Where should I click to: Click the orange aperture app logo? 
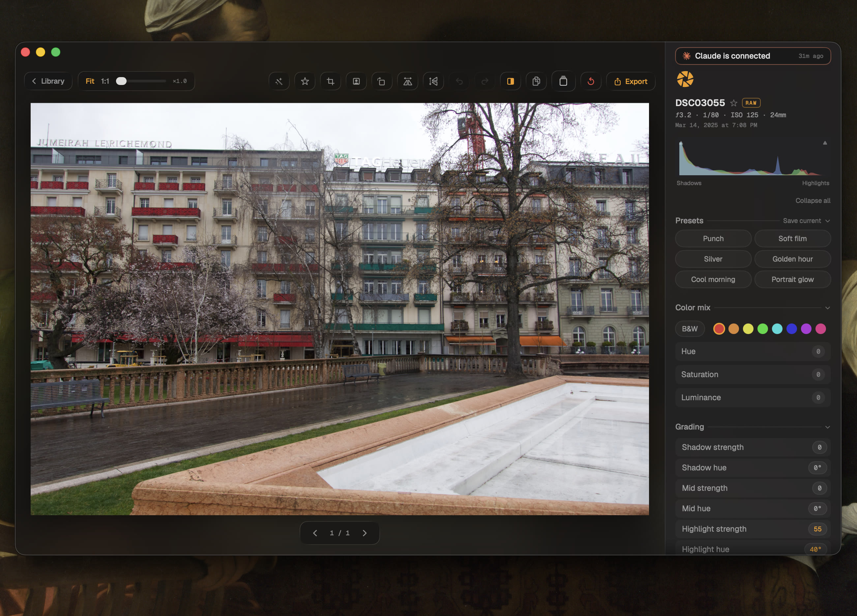(685, 79)
